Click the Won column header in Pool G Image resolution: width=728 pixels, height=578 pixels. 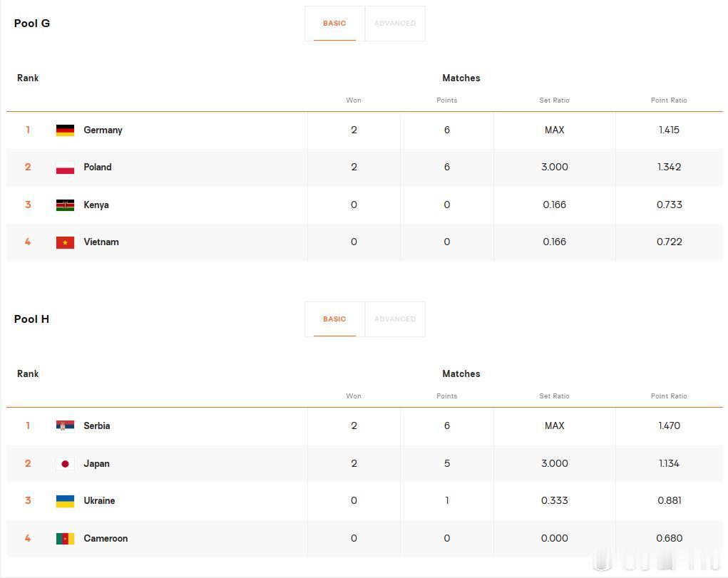coord(354,100)
